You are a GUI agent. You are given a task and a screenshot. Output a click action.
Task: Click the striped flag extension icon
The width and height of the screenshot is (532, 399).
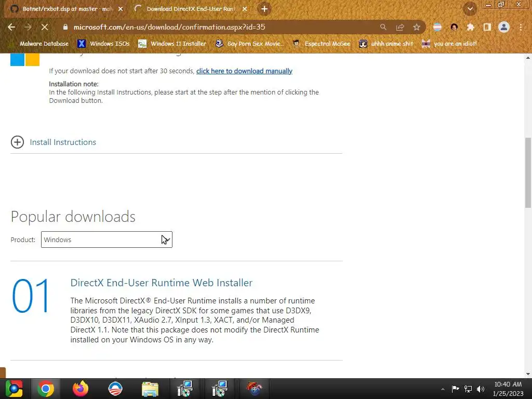437,27
